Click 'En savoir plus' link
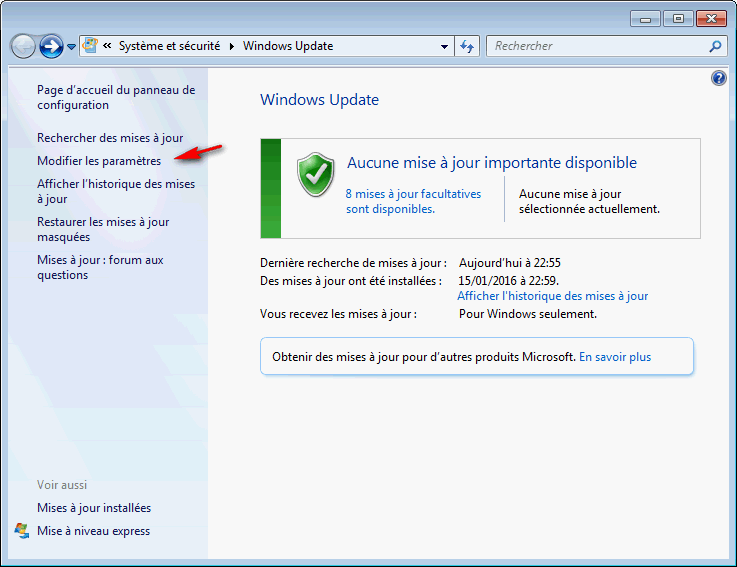 (615, 357)
